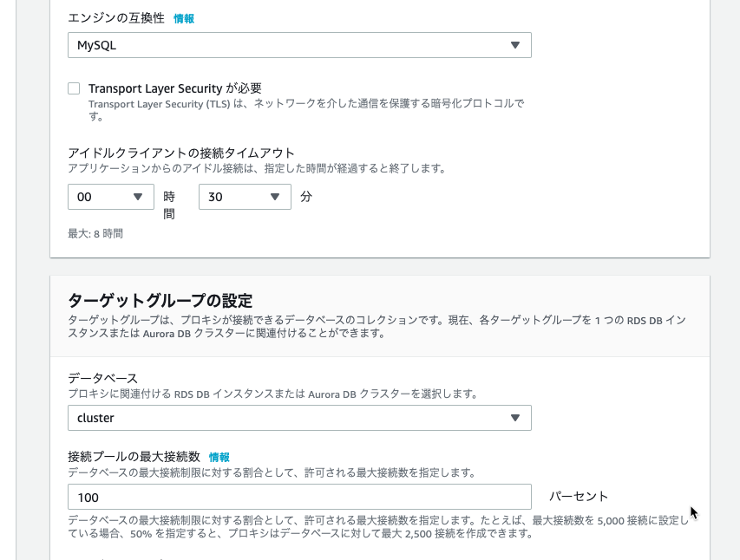
Task: Click the パーセント unit label
Action: 579,497
